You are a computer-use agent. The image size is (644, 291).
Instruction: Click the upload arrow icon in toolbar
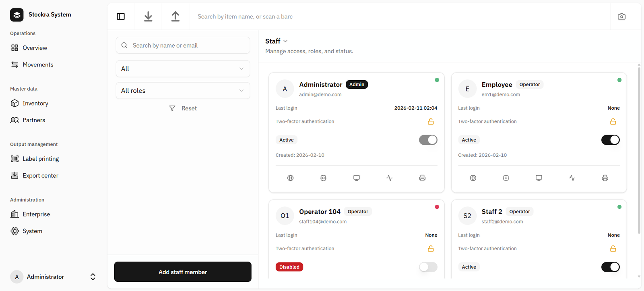pos(175,17)
